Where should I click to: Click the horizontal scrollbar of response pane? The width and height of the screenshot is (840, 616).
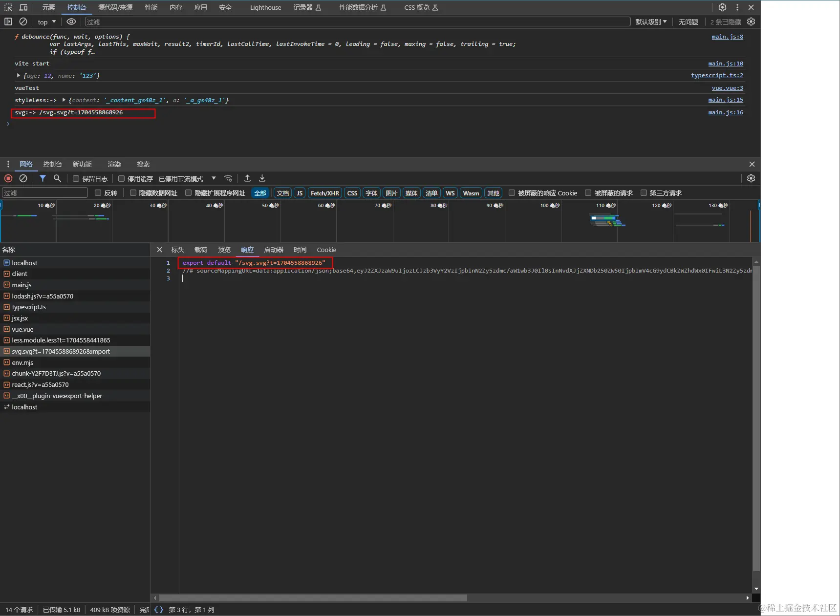(x=313, y=598)
